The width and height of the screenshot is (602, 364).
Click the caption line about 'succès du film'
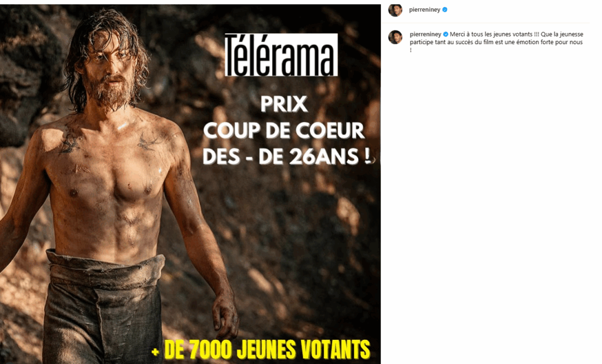coord(496,42)
